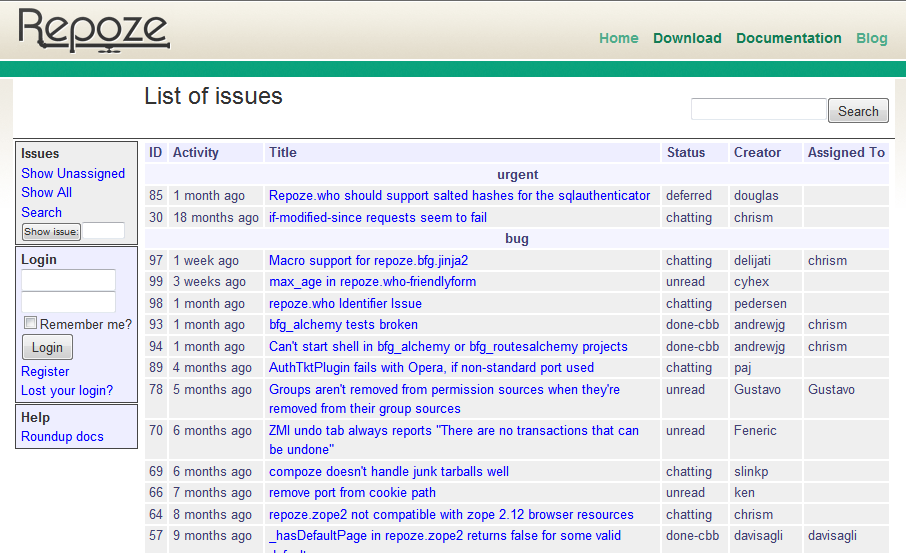Open the sidebar Search link
Viewport: 906px width, 553px height.
coord(41,212)
